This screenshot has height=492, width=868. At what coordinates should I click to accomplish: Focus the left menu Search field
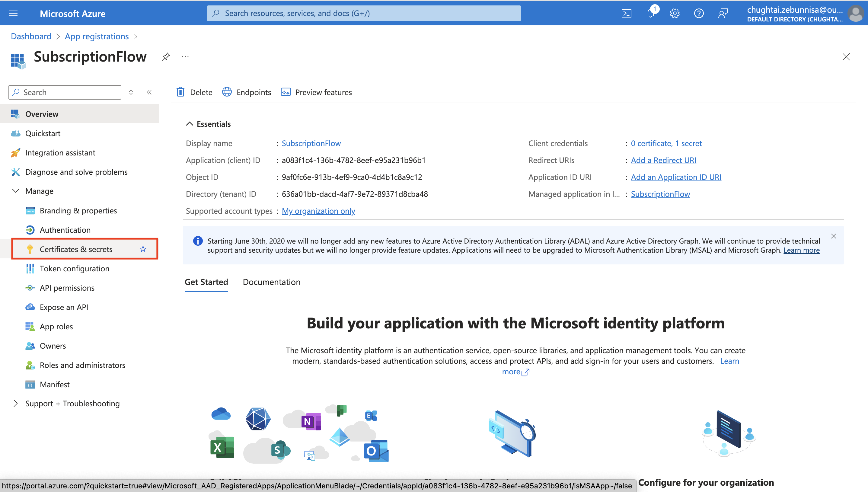pos(65,92)
